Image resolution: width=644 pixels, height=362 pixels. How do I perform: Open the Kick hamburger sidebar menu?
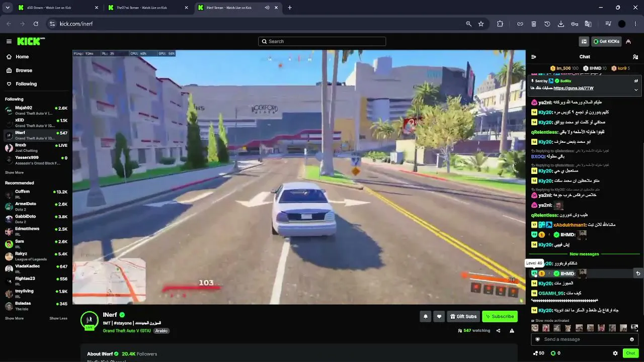click(9, 41)
